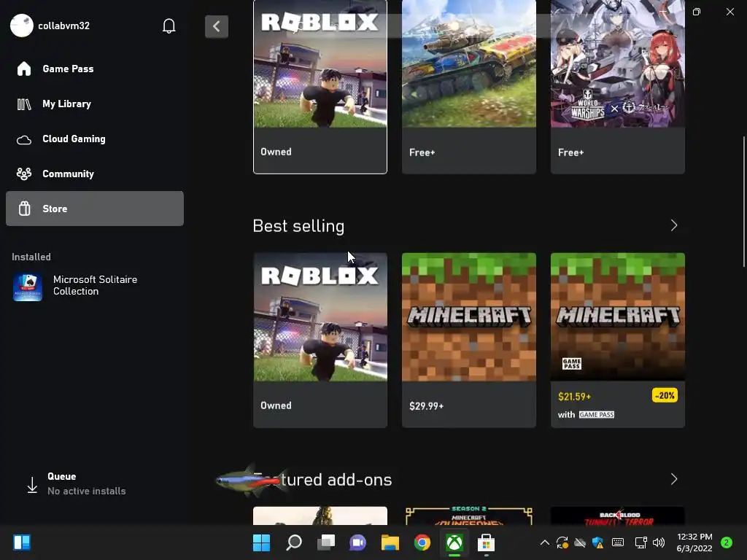The height and width of the screenshot is (560, 747).
Task: Open Game Pass home icon
Action: 24,69
